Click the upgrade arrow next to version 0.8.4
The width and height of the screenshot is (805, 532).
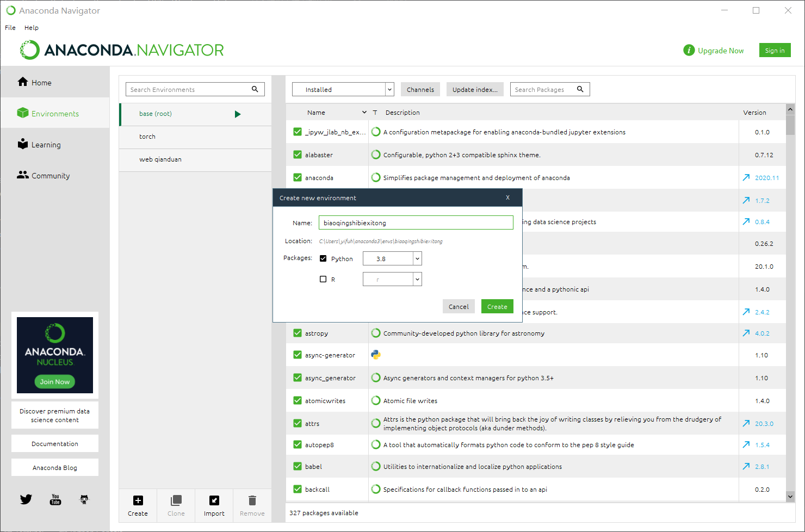(x=746, y=221)
